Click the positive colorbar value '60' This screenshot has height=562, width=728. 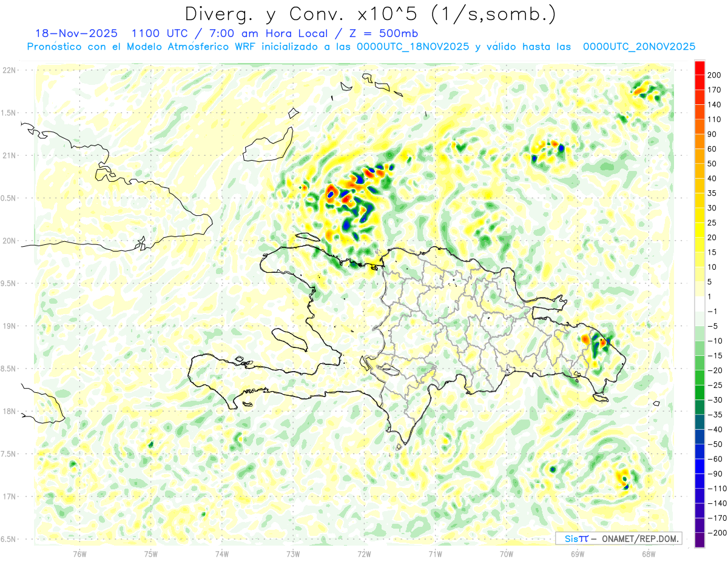(712, 149)
